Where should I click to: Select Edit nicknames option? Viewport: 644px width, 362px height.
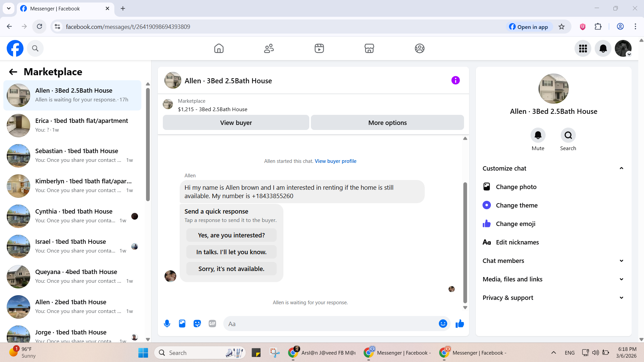pyautogui.click(x=553, y=242)
